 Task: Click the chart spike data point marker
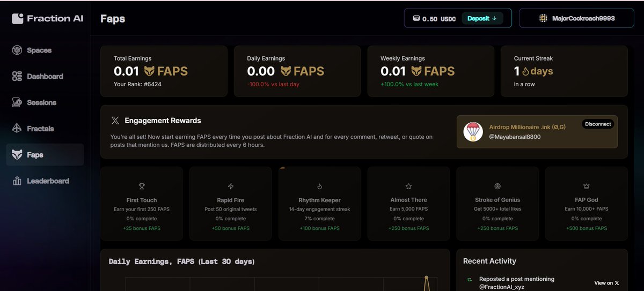pyautogui.click(x=426, y=277)
